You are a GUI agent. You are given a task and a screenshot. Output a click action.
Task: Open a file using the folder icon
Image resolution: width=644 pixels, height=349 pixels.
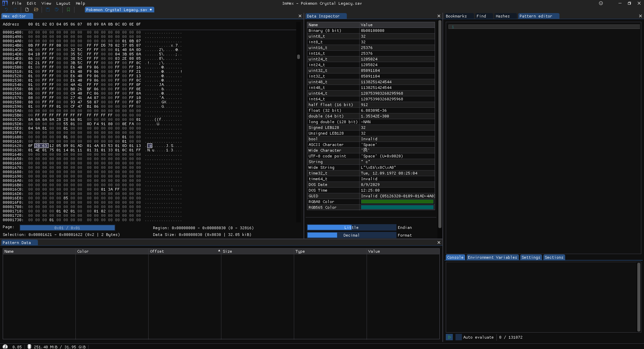coord(36,10)
